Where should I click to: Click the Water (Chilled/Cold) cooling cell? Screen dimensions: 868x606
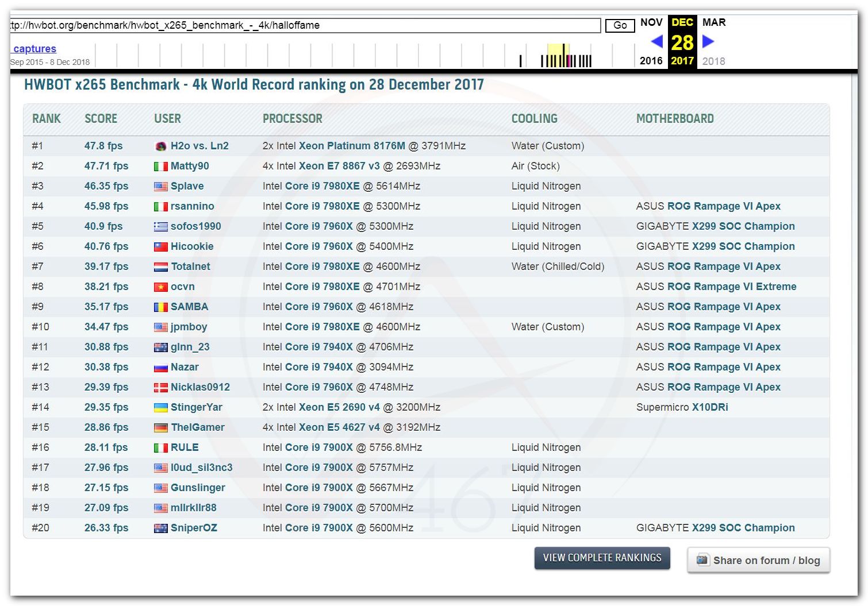[558, 267]
